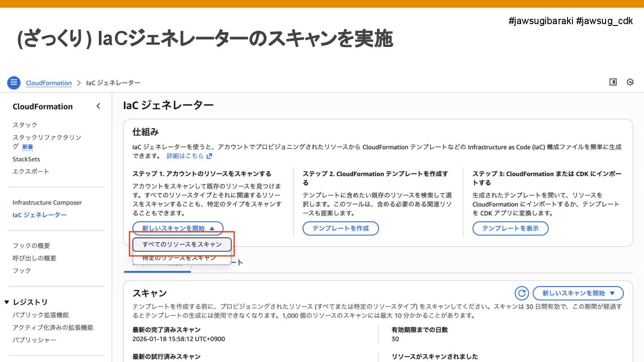Click the ステップ 3 heading text

[x=547, y=178]
